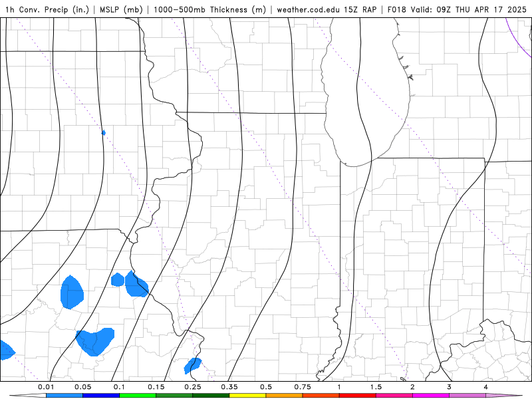
Task: Select the hot pink 1.5–2 legend swatch
Action: [394, 396]
